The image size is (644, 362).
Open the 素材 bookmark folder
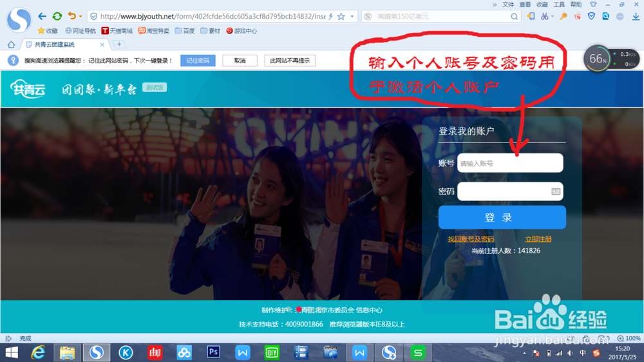coord(211,31)
